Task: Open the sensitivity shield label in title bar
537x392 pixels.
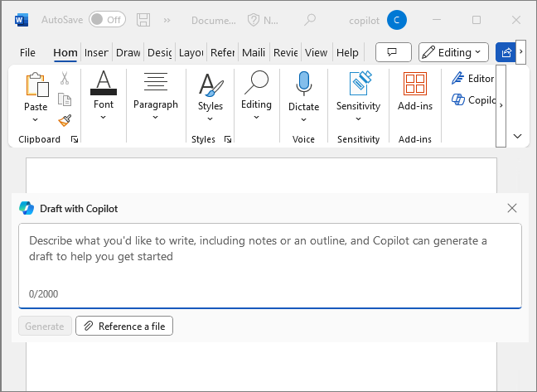Action: click(x=263, y=20)
